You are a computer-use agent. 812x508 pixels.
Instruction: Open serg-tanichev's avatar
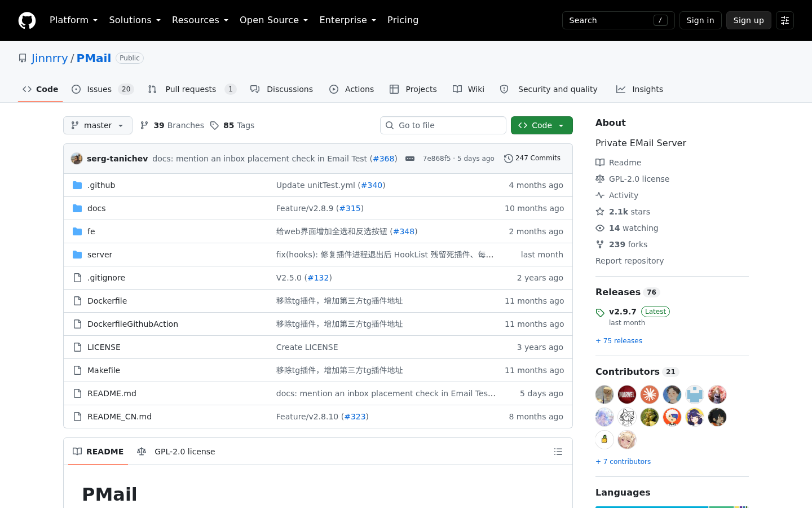tap(77, 159)
